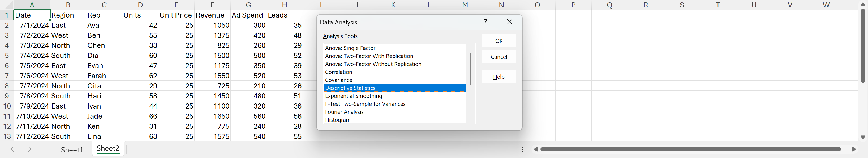
Task: Select Exponential Smoothing in the list
Action: click(354, 96)
